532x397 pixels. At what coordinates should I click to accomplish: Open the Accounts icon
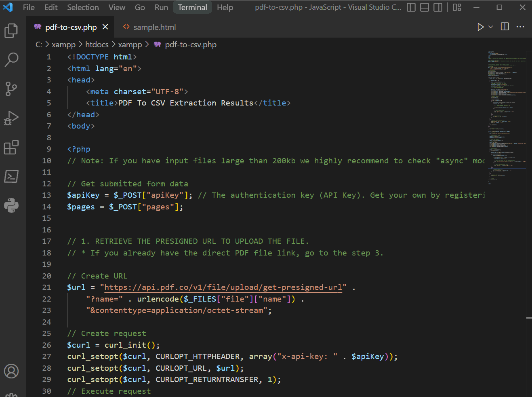coord(11,371)
